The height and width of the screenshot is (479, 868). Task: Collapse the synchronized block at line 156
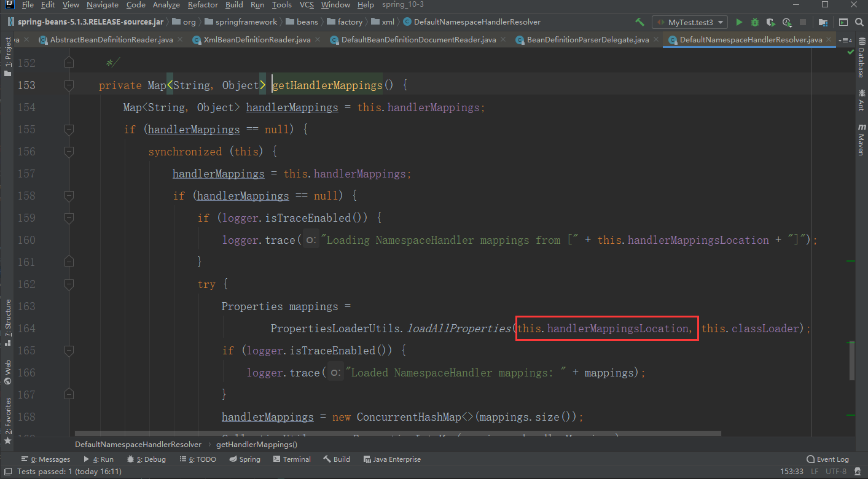point(69,151)
